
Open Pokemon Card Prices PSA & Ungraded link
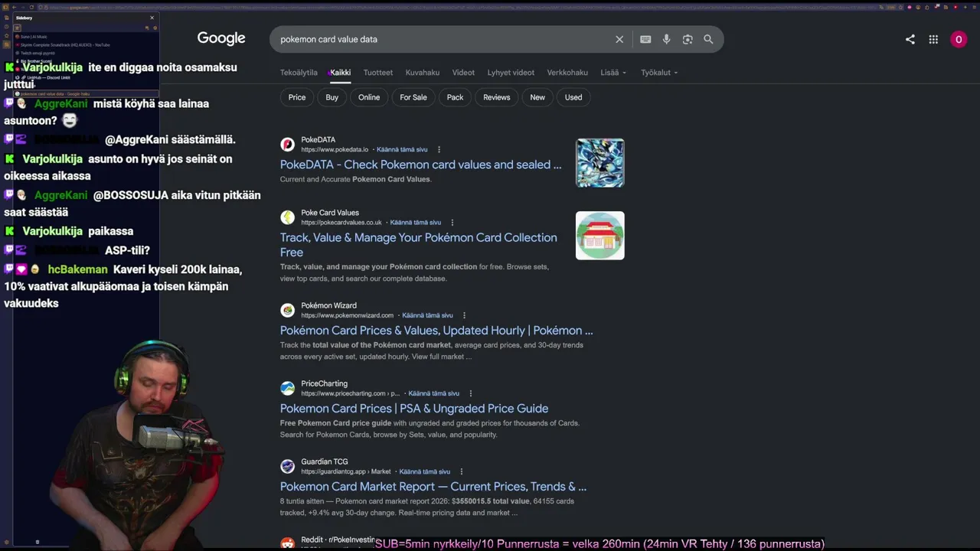coord(414,409)
